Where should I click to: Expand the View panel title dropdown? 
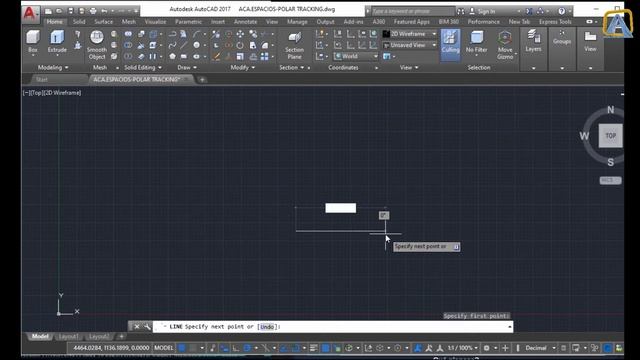(409, 67)
